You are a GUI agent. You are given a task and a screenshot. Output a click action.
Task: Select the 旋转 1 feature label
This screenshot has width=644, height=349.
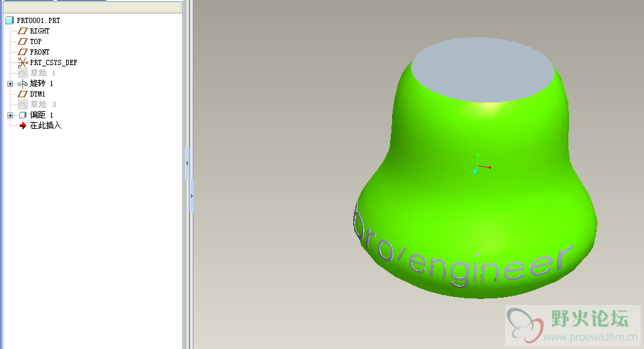pyautogui.click(x=41, y=83)
